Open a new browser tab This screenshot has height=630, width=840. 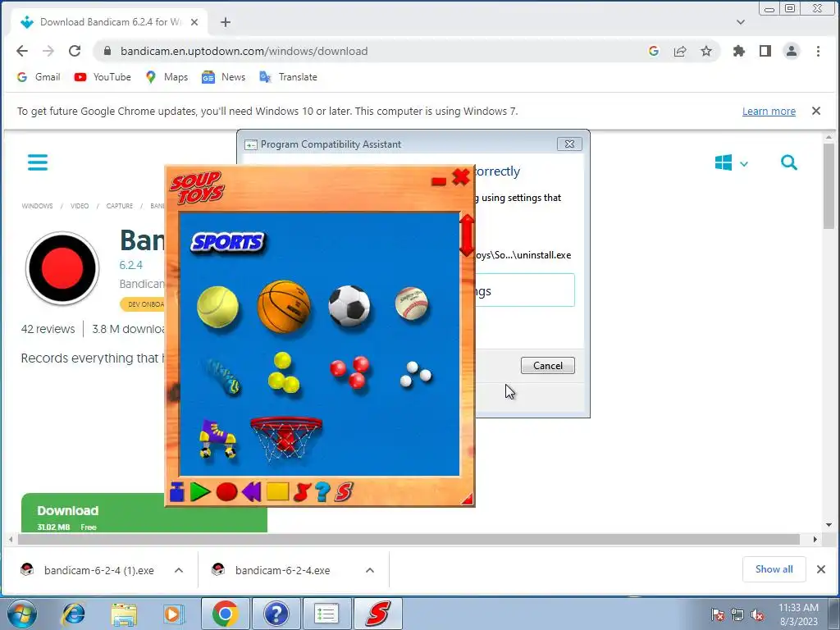[226, 22]
